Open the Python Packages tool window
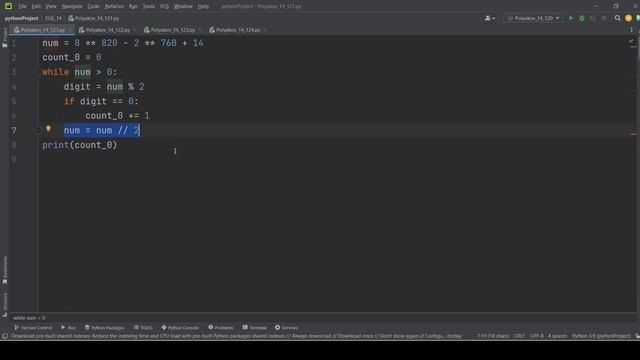Screen dimensions: 640x360 [104, 327]
